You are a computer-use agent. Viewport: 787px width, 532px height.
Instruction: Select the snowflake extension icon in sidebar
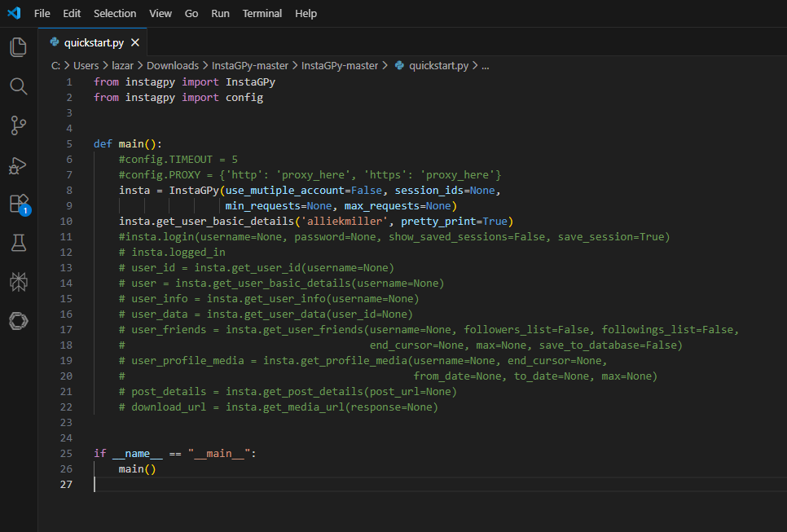tap(18, 282)
